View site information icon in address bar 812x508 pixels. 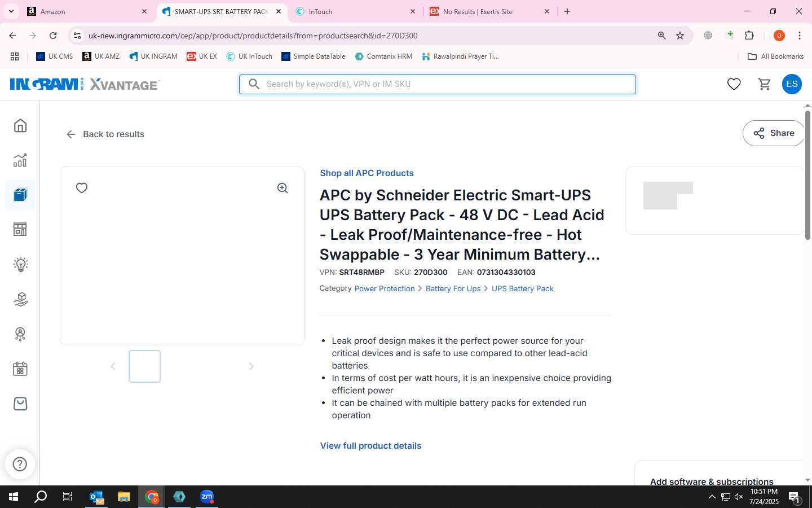pyautogui.click(x=77, y=36)
